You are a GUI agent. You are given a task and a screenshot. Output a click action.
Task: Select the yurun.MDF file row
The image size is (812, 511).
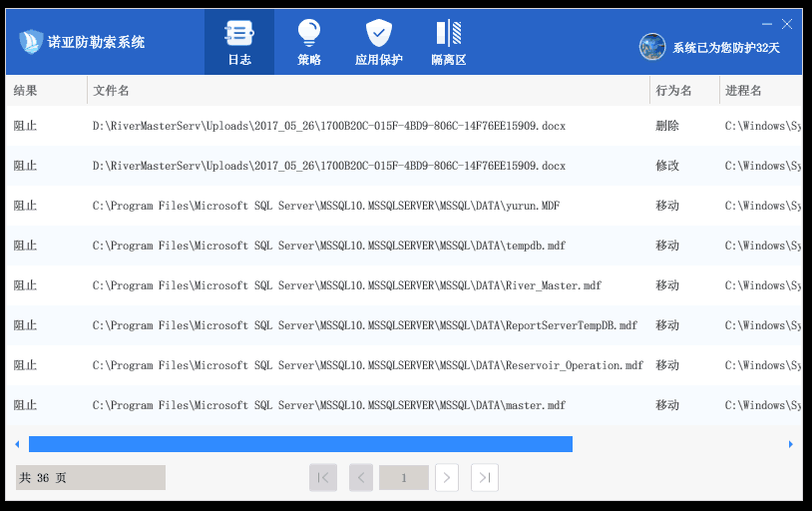(x=404, y=206)
